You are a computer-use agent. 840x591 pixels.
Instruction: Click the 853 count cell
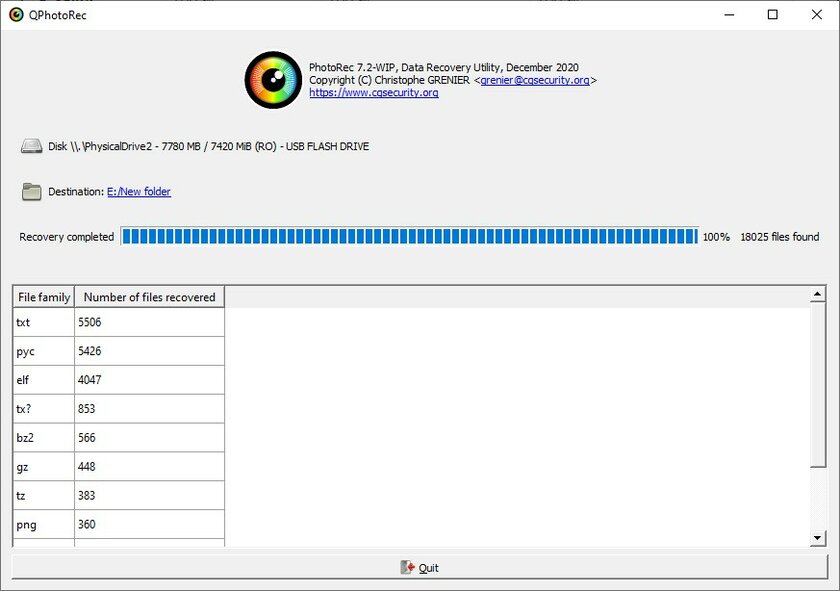coord(149,409)
